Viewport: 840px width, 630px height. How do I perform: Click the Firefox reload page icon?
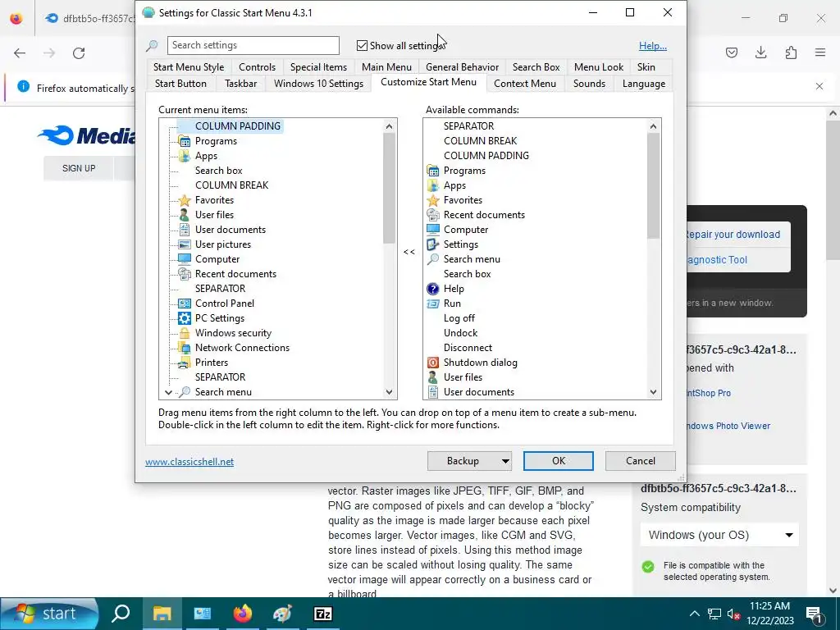tap(79, 53)
